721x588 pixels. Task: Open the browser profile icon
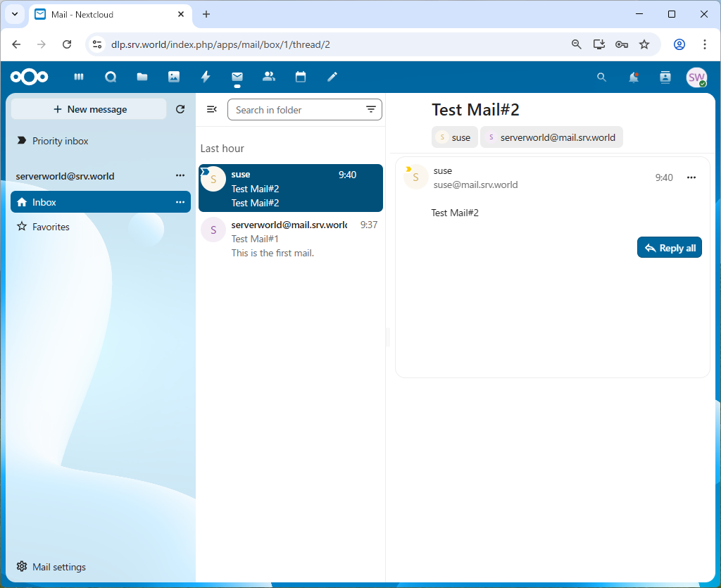tap(679, 44)
